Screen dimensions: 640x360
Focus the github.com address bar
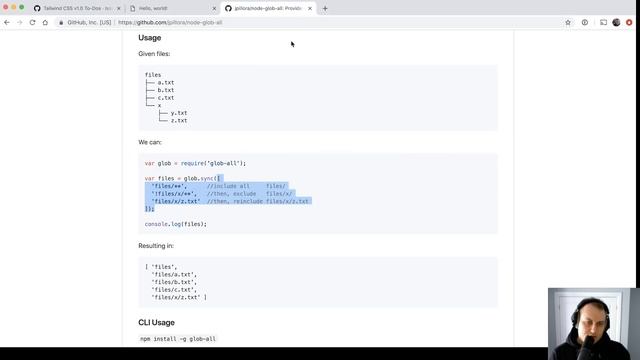tap(310, 22)
